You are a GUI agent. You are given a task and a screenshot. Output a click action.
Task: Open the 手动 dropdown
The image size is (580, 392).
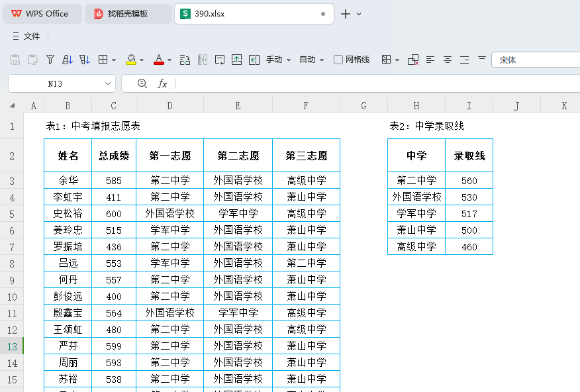tap(278, 60)
